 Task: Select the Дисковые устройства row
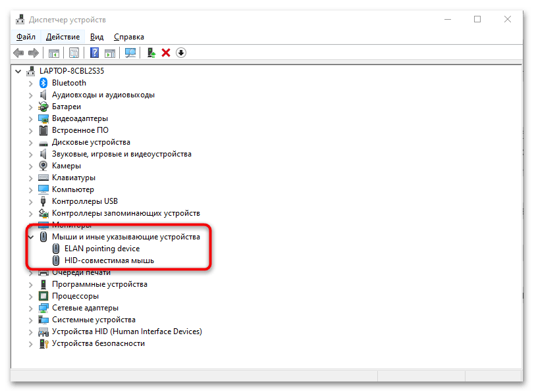91,142
